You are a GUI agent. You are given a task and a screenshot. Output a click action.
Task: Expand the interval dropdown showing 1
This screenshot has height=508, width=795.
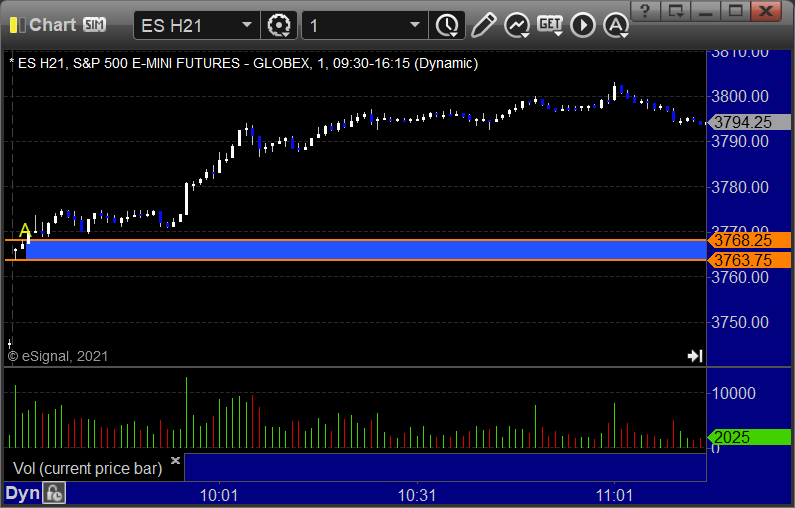coord(365,25)
